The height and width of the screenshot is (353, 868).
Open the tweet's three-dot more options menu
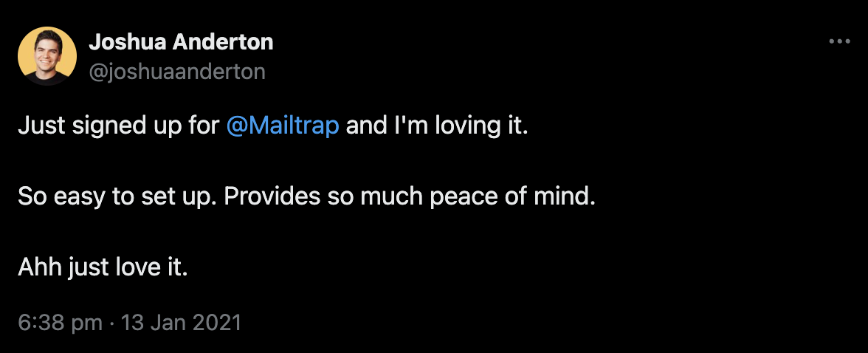[840, 42]
